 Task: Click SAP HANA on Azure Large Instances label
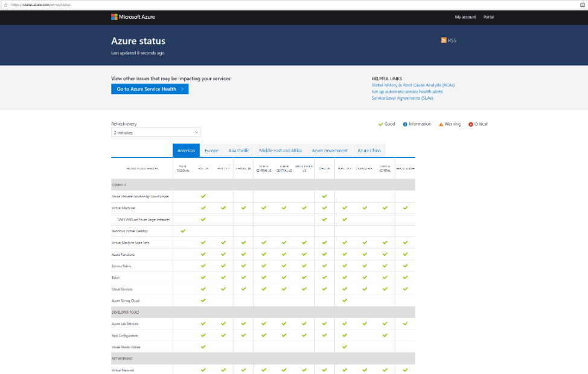(x=144, y=220)
